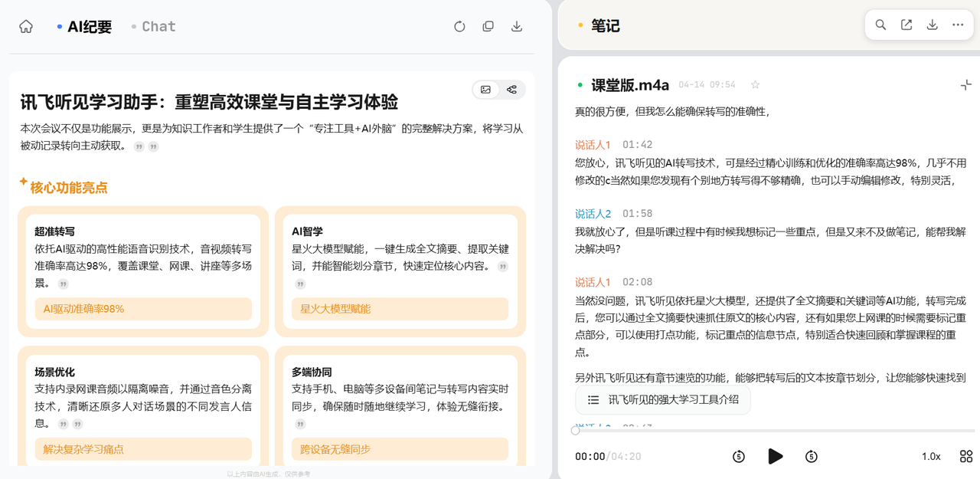The image size is (980, 479).
Task: Click the 超准转写 card title
Action: point(54,231)
